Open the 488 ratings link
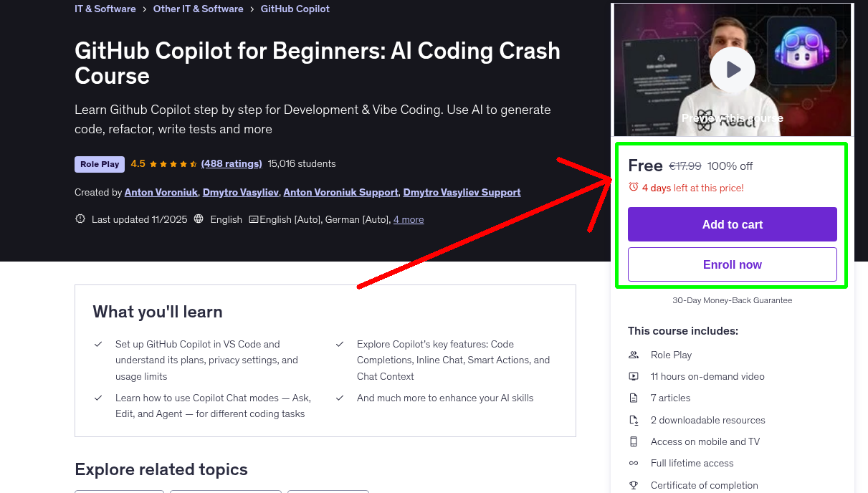This screenshot has height=493, width=868. tap(232, 163)
